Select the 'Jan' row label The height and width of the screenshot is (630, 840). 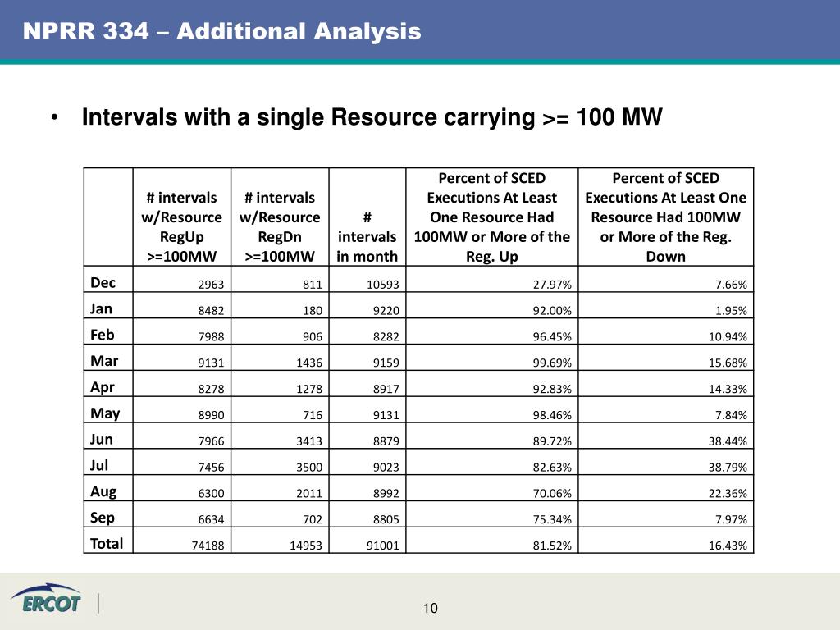(101, 308)
